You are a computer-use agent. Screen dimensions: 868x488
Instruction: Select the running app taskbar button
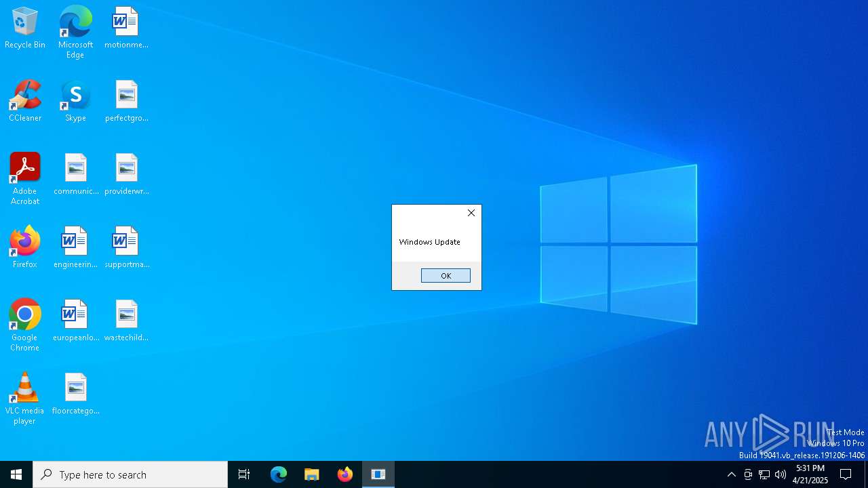378,474
